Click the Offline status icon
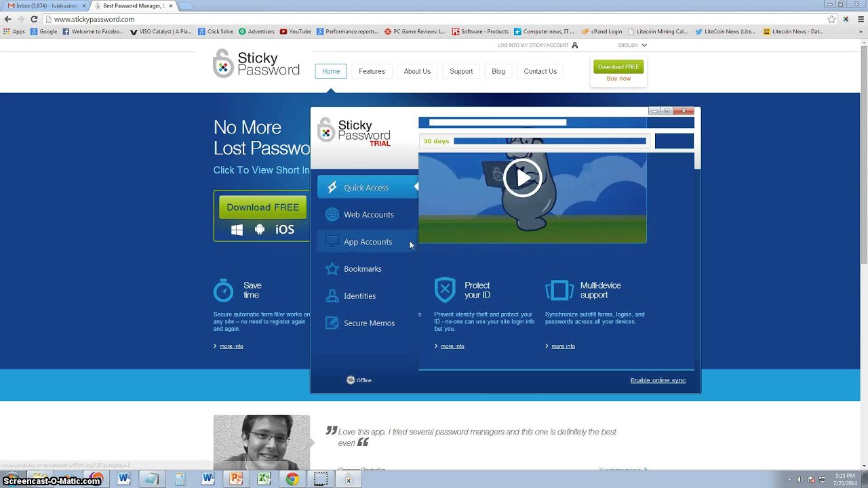Screen dimensions: 868x488 coord(351,380)
